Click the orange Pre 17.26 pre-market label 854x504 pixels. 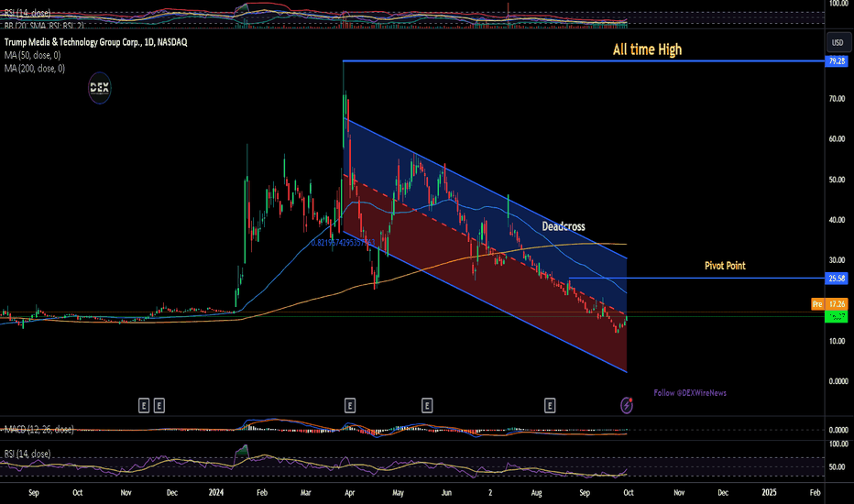[x=829, y=304]
